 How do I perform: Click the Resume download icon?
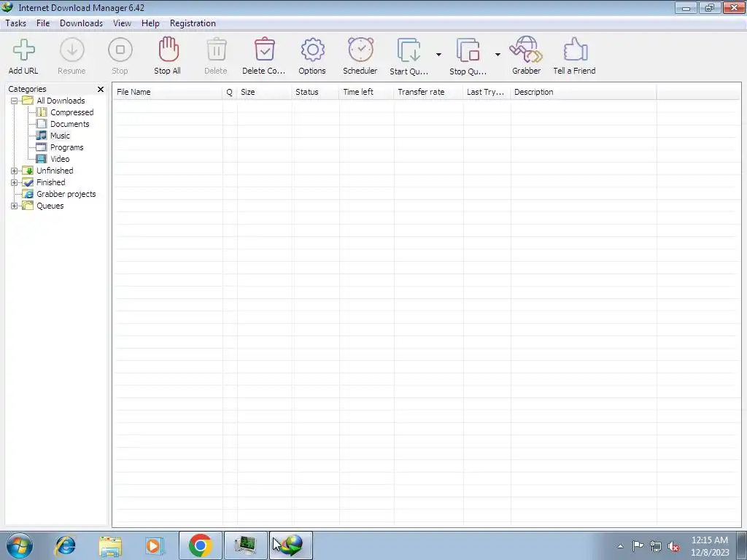click(72, 50)
